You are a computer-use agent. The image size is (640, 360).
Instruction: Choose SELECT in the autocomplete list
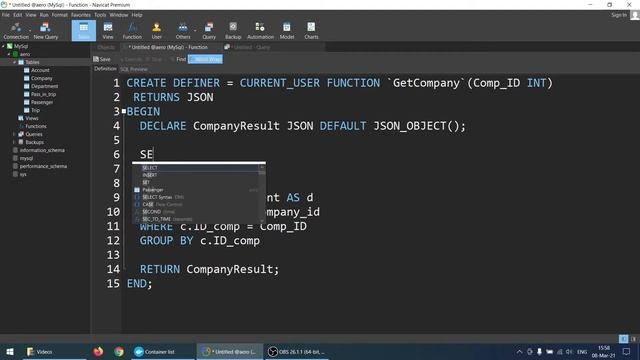point(196,168)
